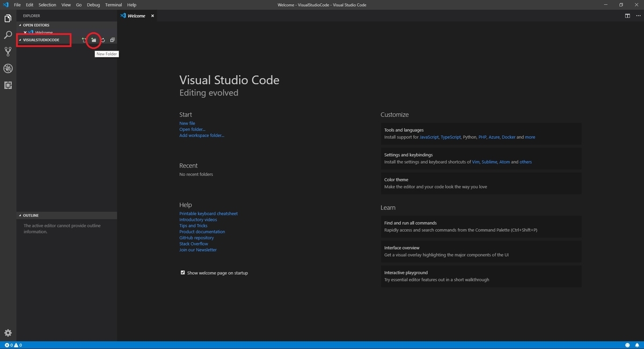The width and height of the screenshot is (644, 349).
Task: Install JavaScript language support
Action: 429,137
